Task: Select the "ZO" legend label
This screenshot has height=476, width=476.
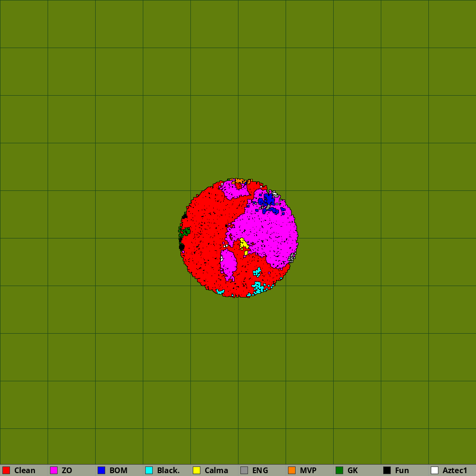Action: pyautogui.click(x=67, y=470)
